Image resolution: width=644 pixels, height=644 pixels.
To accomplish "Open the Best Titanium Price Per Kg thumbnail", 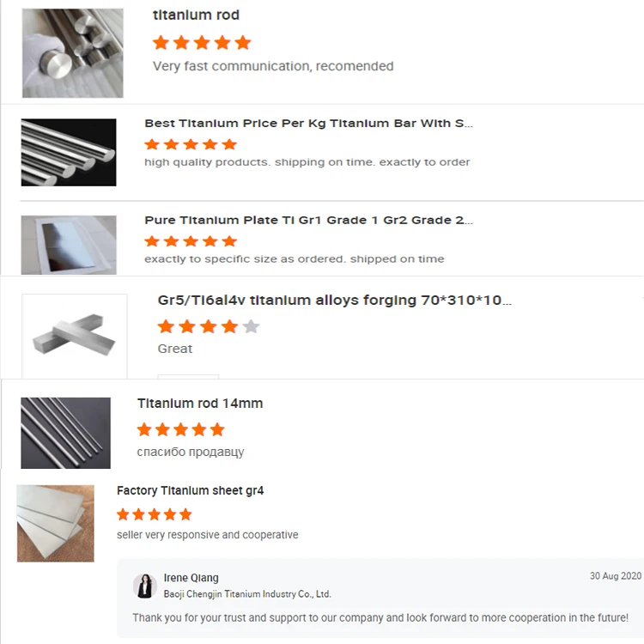I will [69, 152].
